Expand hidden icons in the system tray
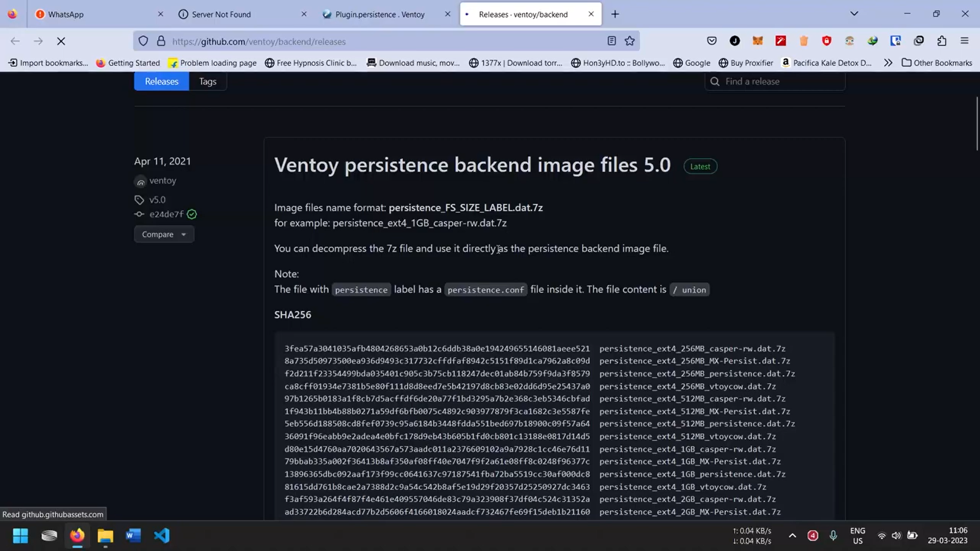 (793, 535)
